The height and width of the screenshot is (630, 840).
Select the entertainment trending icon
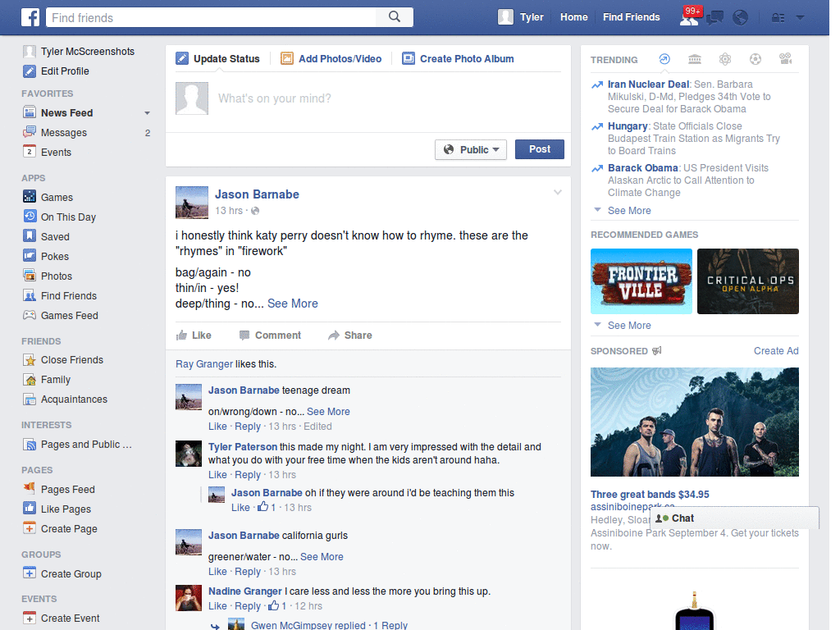click(x=785, y=59)
